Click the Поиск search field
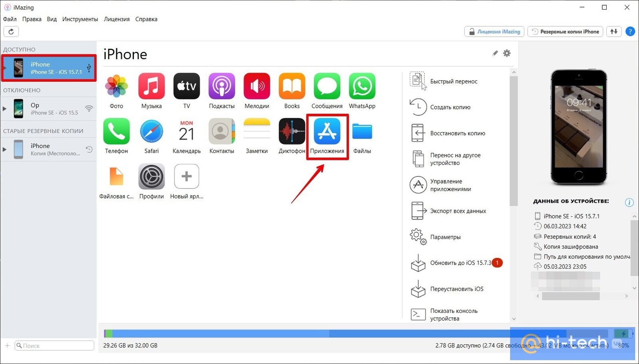The height and width of the screenshot is (364, 639). pos(54,346)
